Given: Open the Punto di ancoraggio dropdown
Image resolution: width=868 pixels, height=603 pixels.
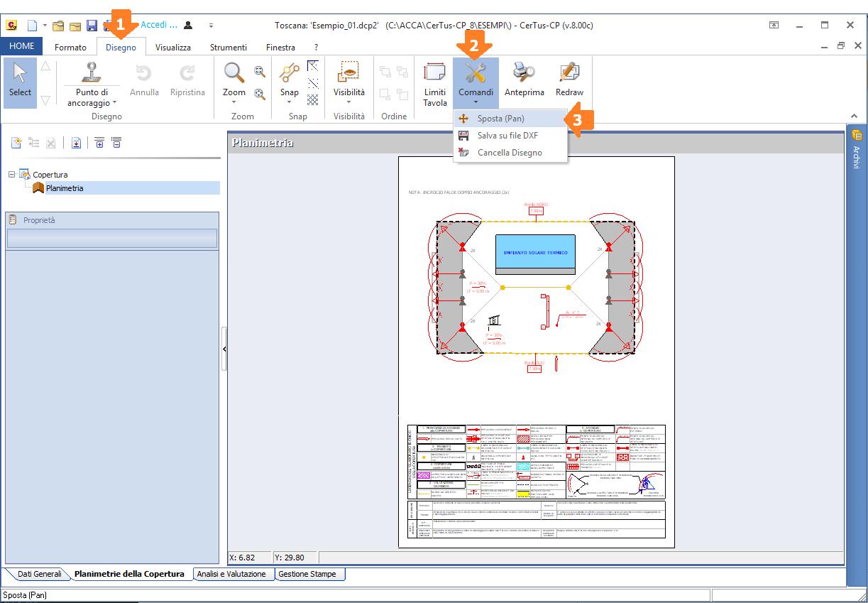Looking at the screenshot, I should 92,98.
